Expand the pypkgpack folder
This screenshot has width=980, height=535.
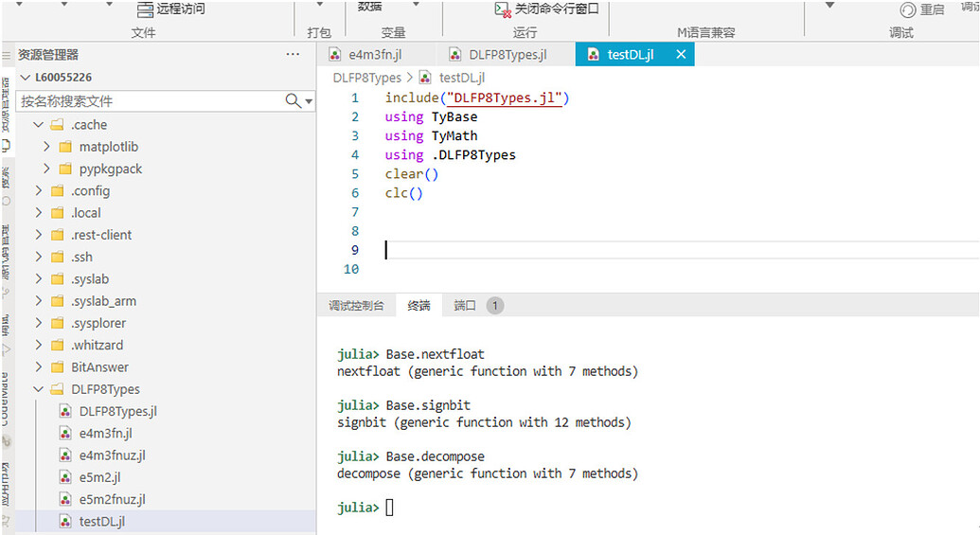point(46,169)
